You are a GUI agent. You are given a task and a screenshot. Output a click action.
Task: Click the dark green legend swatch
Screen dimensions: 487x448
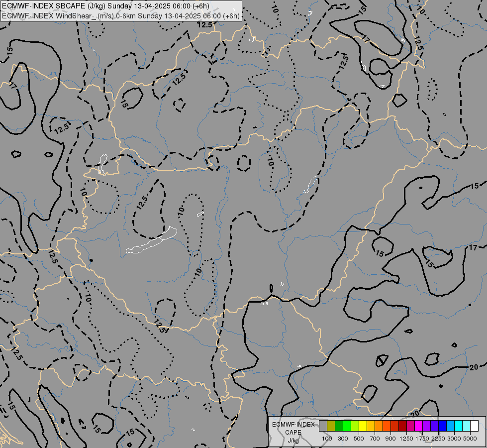(x=339, y=426)
